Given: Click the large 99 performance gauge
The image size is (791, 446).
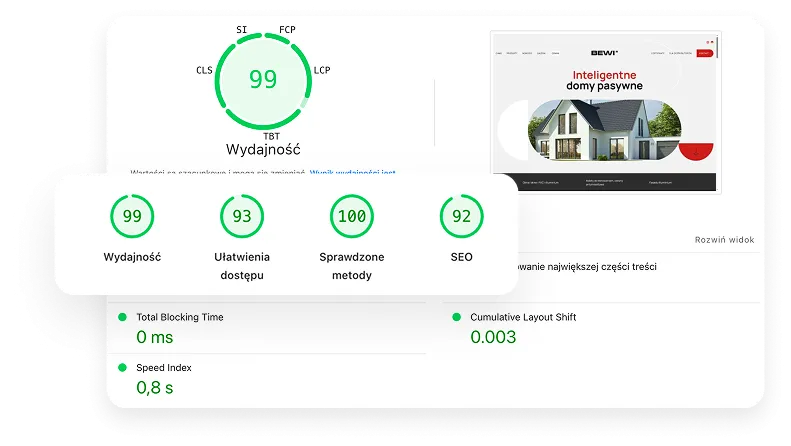Looking at the screenshot, I should (x=263, y=80).
